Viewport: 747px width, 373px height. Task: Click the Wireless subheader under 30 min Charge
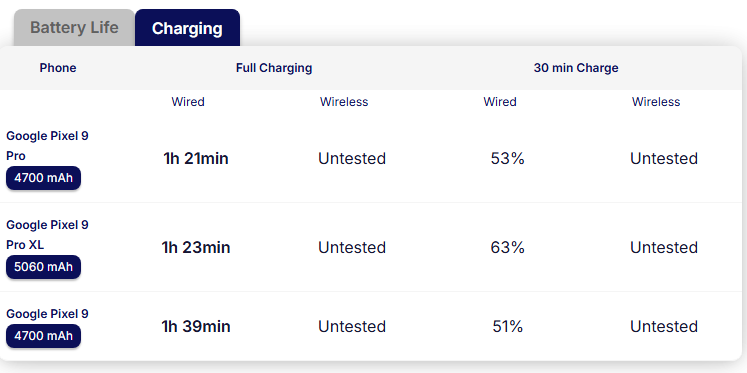pyautogui.click(x=656, y=101)
